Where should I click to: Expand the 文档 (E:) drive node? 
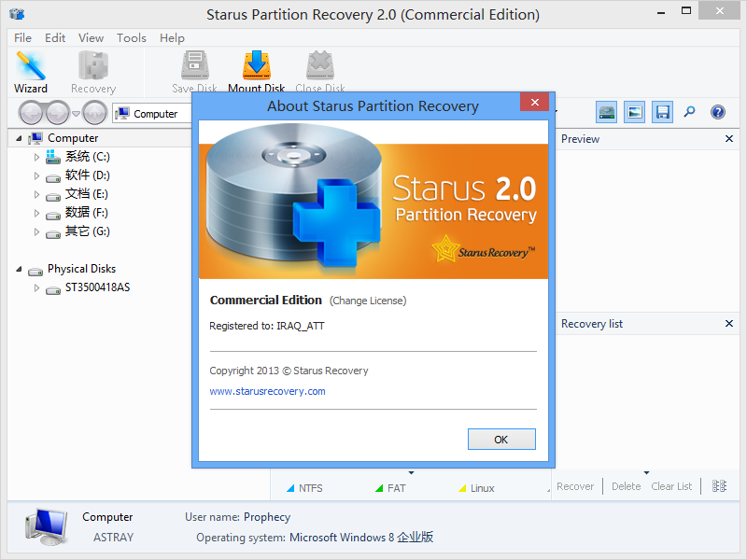(x=36, y=194)
